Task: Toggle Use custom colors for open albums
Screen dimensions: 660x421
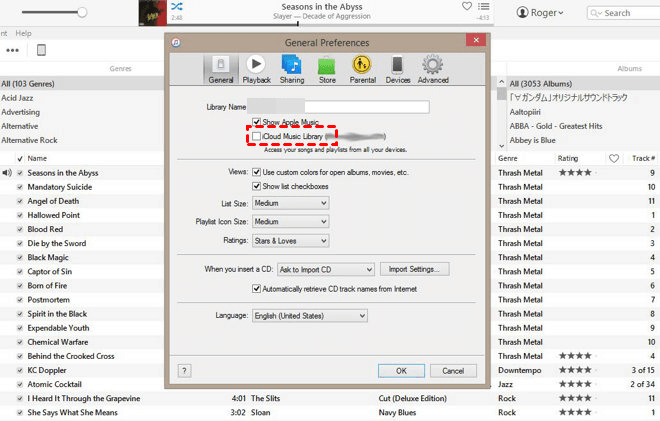Action: click(256, 172)
